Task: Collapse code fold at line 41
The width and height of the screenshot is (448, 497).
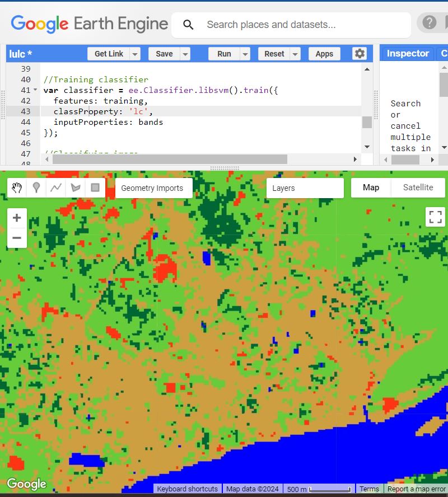Action: (36, 90)
